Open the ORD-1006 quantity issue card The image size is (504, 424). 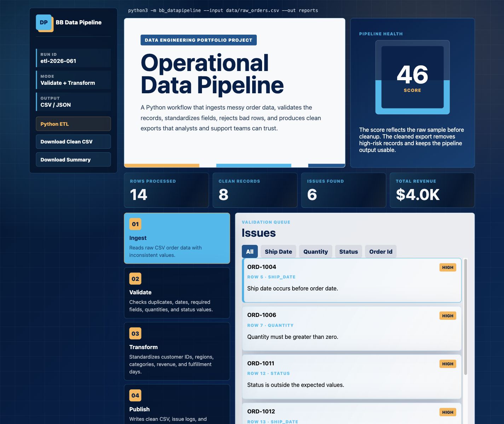352,329
